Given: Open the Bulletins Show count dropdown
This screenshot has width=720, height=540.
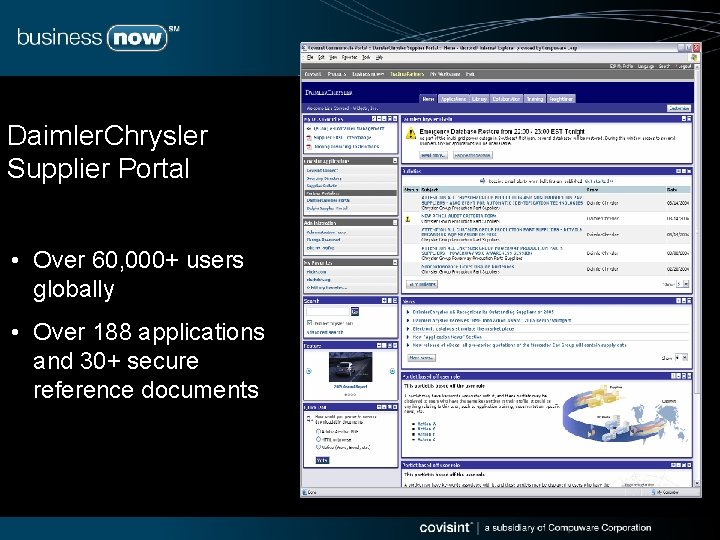Looking at the screenshot, I should 683,284.
